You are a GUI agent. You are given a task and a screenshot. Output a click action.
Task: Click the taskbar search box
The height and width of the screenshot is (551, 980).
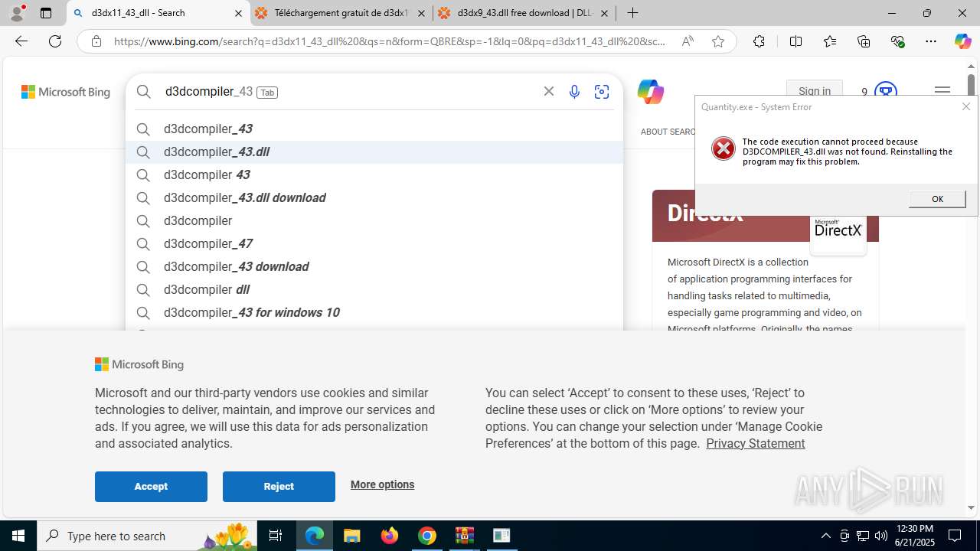tap(146, 536)
